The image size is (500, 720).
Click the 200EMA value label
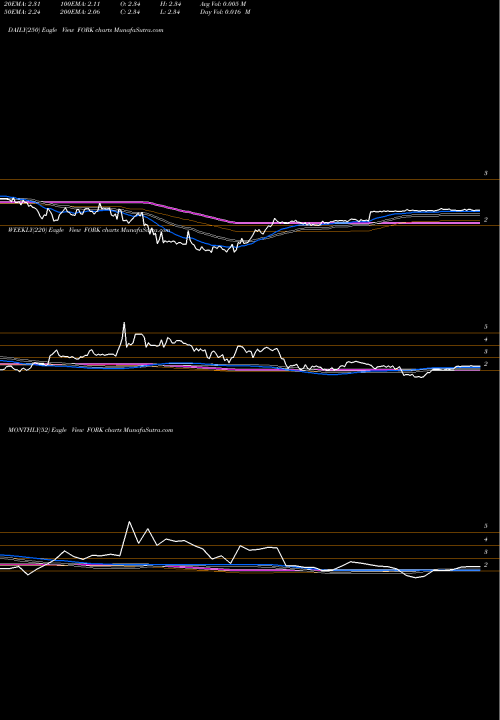pos(79,12)
